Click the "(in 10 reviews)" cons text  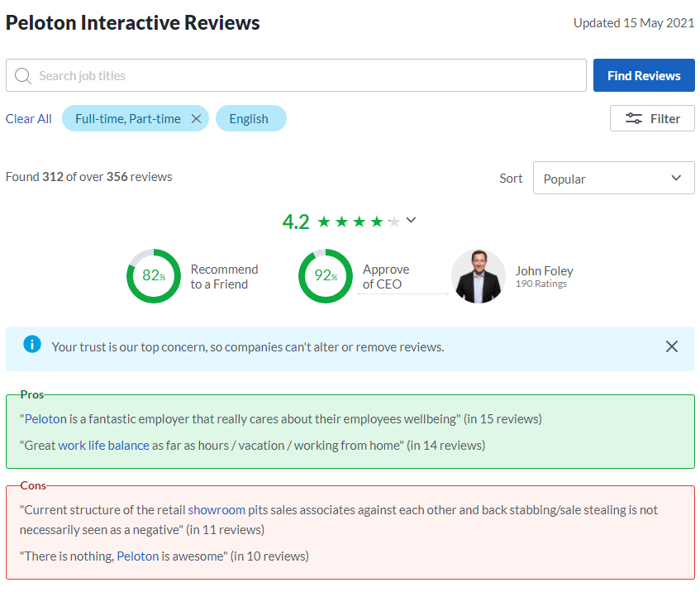[269, 556]
